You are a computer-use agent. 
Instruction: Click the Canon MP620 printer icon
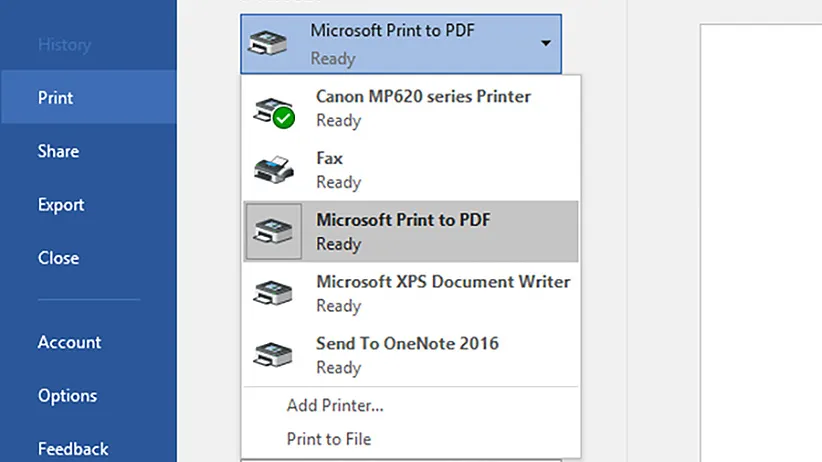pos(273,109)
